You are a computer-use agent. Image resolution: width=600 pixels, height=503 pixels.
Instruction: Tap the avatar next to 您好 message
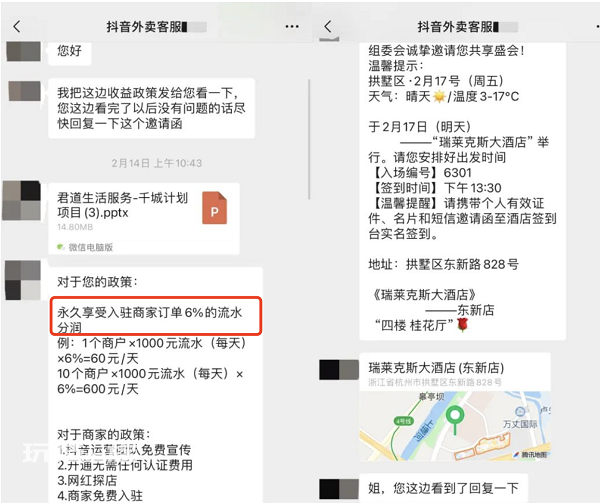pos(24,51)
